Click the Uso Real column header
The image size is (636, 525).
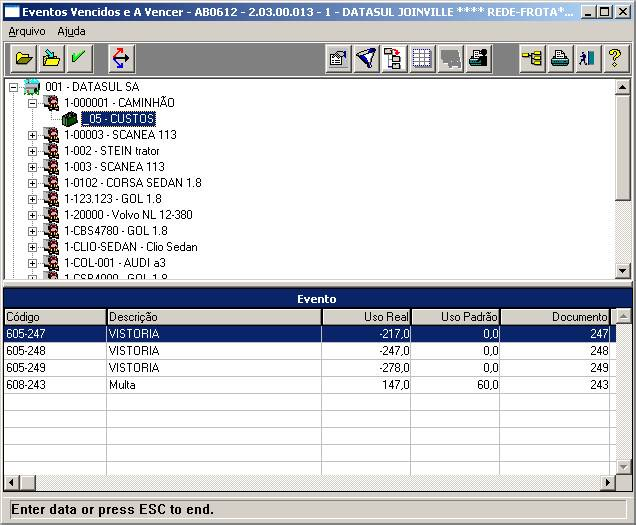[366, 317]
